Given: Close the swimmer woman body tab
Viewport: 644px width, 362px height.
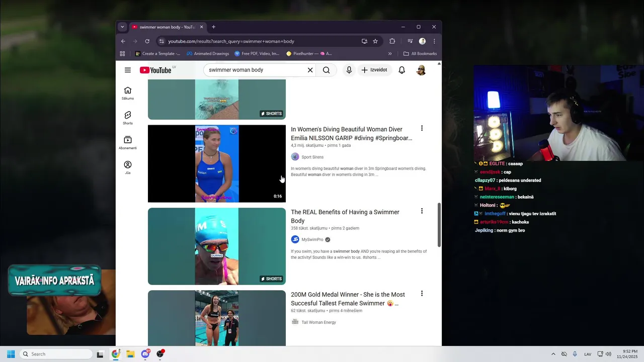Looking at the screenshot, I should coord(201,27).
